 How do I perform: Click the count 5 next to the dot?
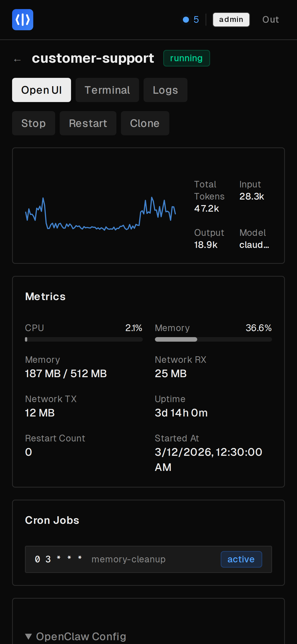click(196, 20)
